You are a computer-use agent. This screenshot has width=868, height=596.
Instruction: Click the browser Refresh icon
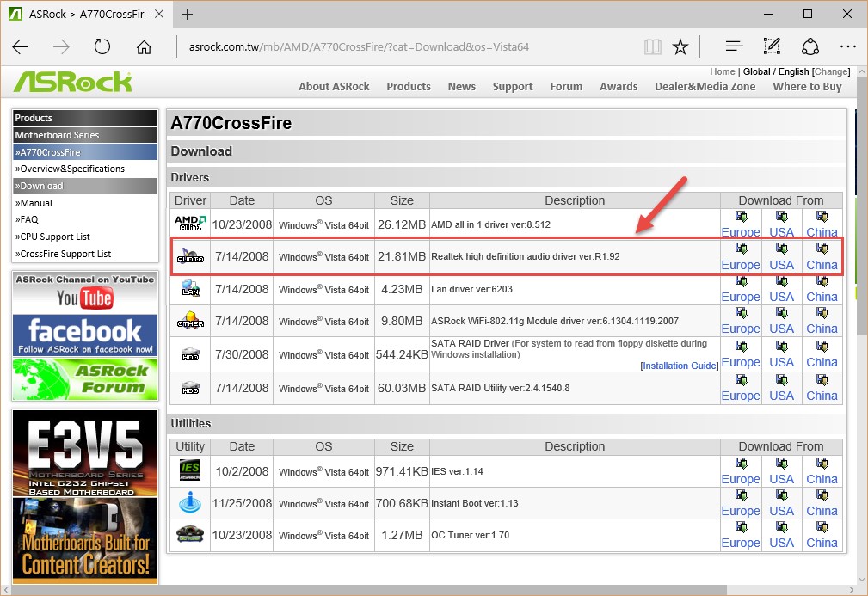(102, 47)
